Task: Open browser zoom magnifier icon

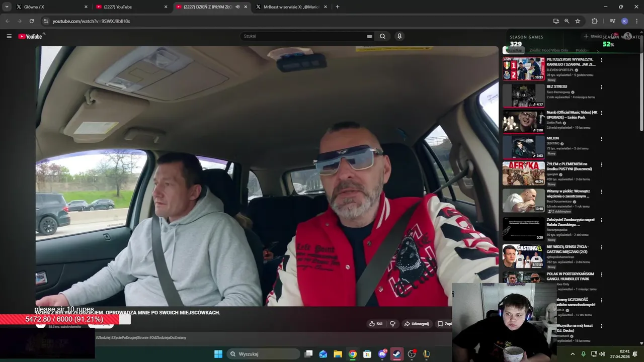Action: (x=567, y=21)
